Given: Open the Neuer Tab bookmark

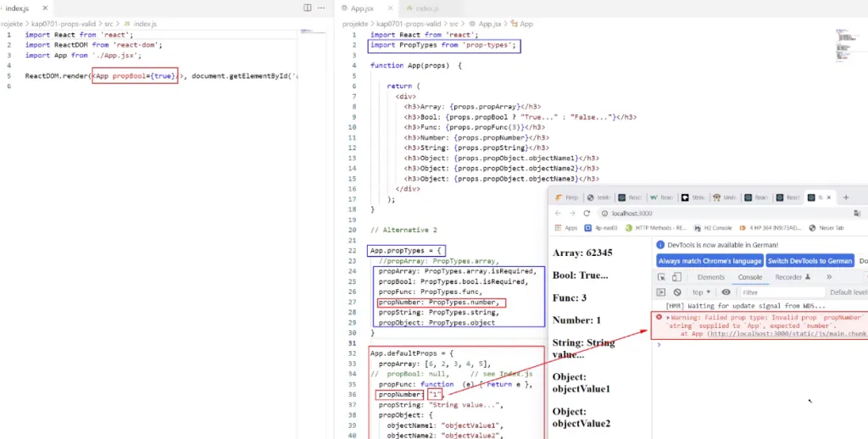Looking at the screenshot, I should (826, 227).
